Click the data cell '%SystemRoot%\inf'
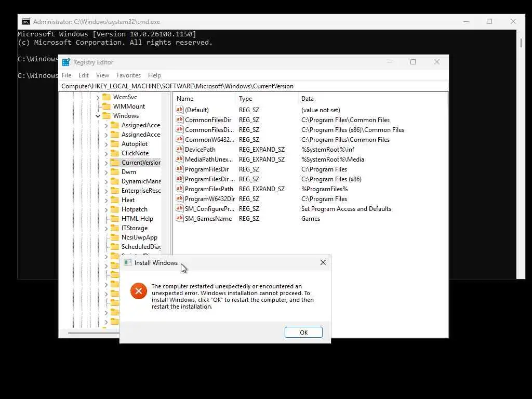532x399 pixels. [x=327, y=149]
